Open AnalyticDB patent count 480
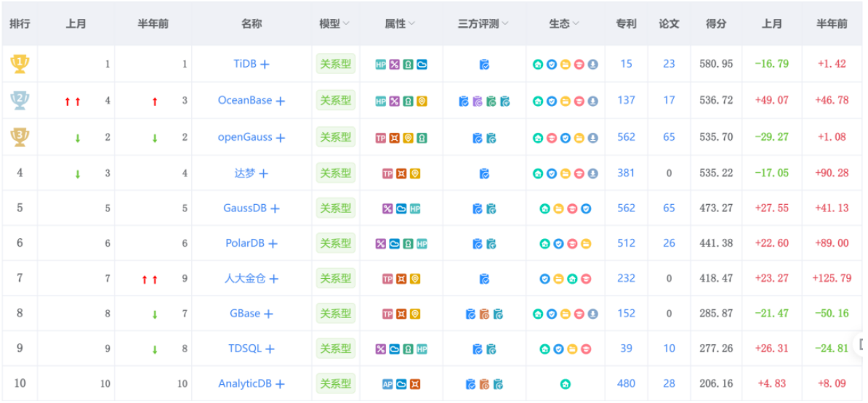868x403 pixels. [x=626, y=383]
